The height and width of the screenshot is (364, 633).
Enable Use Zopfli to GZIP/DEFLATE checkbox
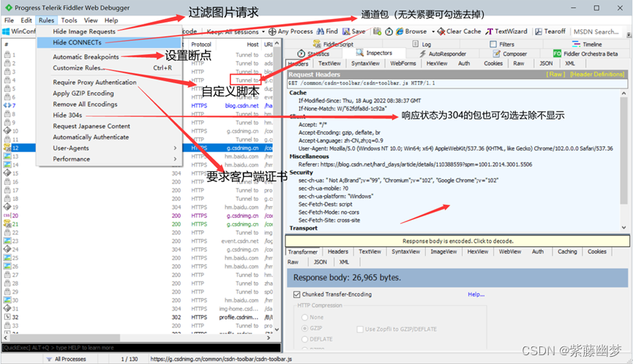click(x=360, y=329)
